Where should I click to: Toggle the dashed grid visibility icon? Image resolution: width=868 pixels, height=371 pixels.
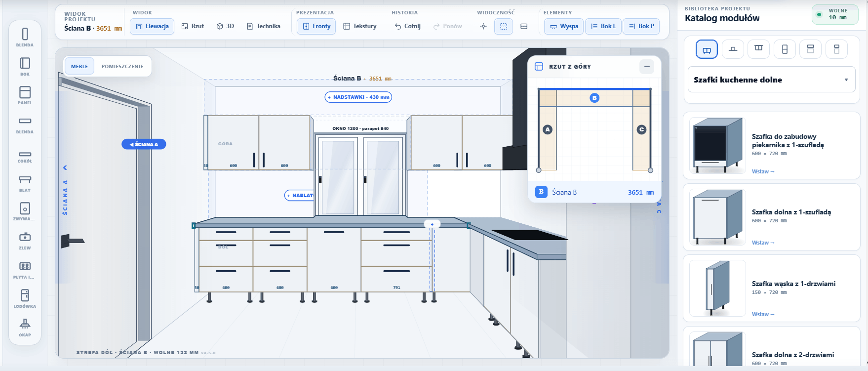[504, 26]
